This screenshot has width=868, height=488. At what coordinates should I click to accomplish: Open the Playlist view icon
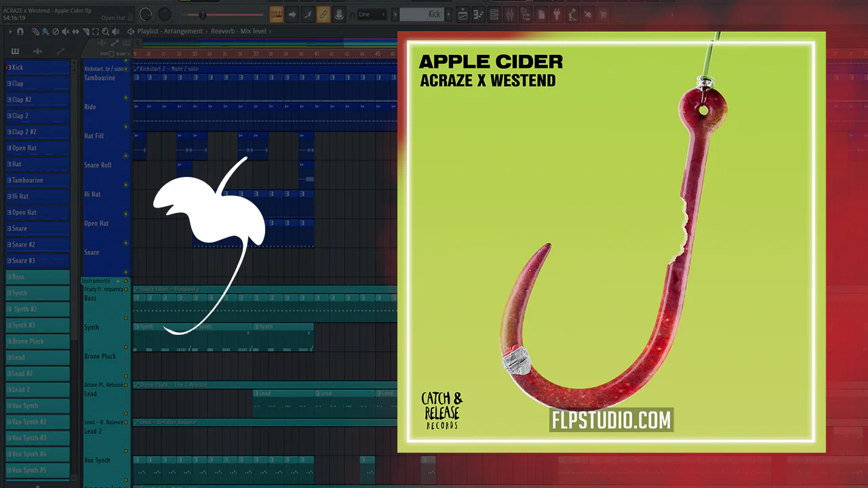(x=463, y=14)
